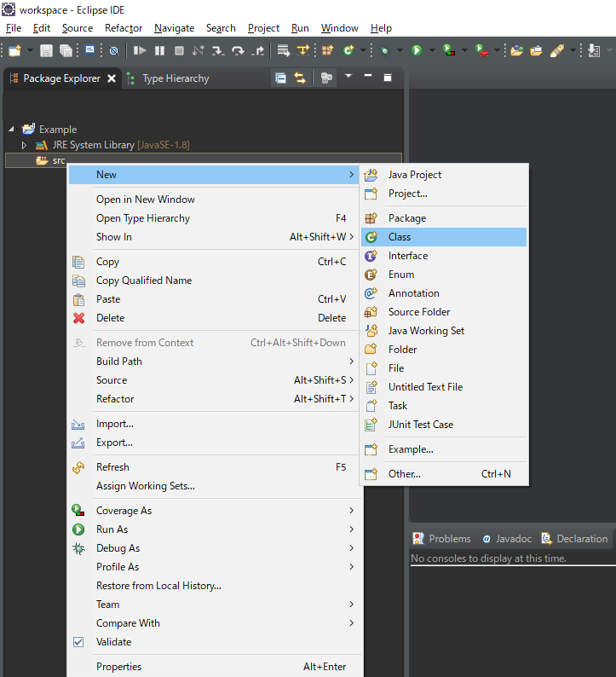Switch to the Javadoc tab
616x677 pixels.
click(x=507, y=539)
